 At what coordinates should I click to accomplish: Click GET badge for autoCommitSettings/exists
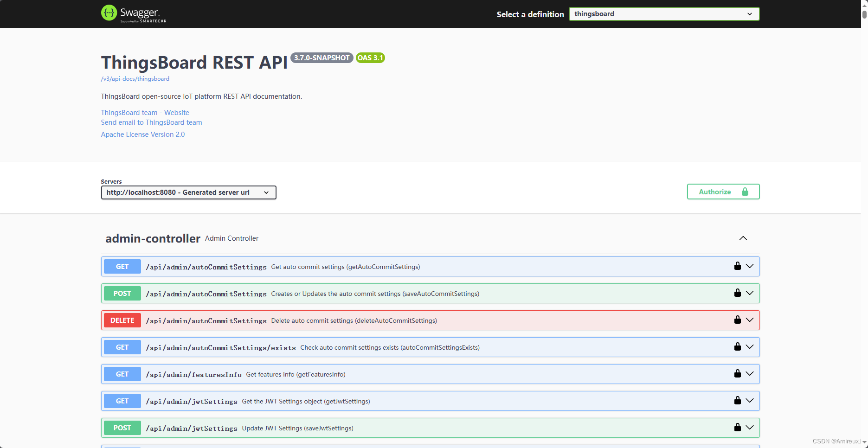pyautogui.click(x=122, y=347)
